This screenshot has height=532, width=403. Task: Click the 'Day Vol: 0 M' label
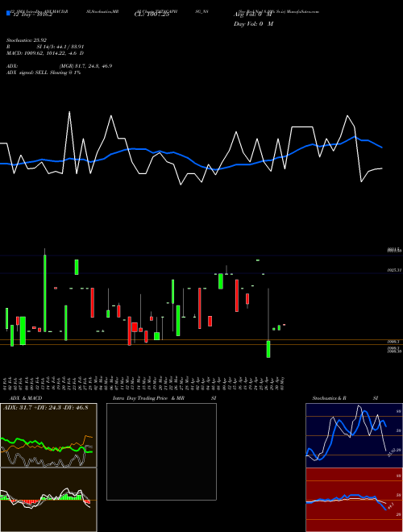pos(253,24)
